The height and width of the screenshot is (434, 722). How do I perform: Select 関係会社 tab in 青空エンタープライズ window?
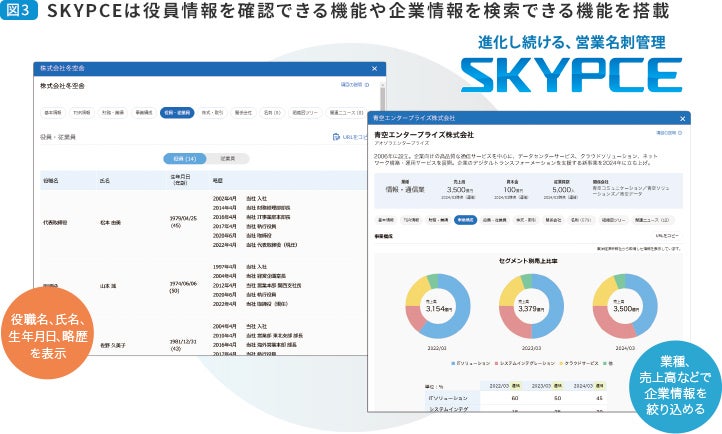553,220
